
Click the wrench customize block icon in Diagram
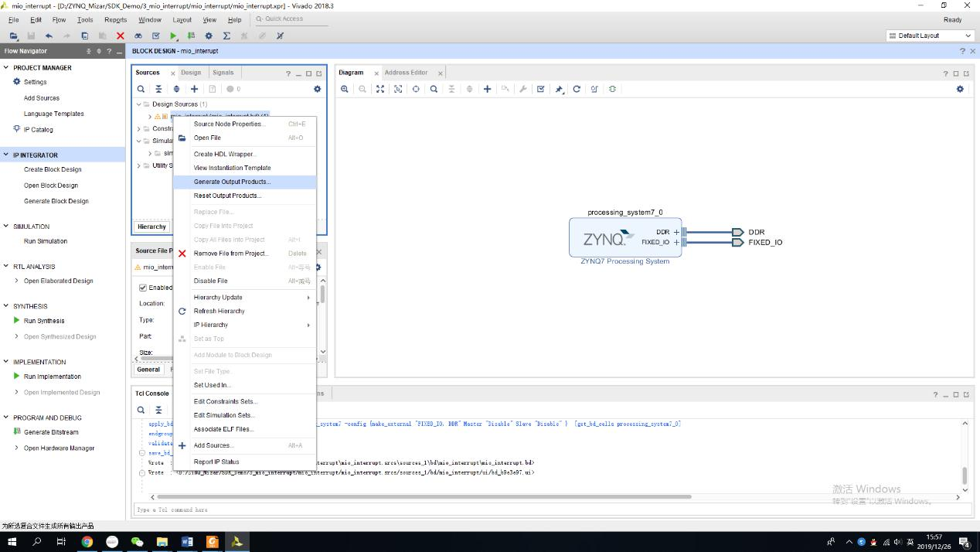point(523,89)
